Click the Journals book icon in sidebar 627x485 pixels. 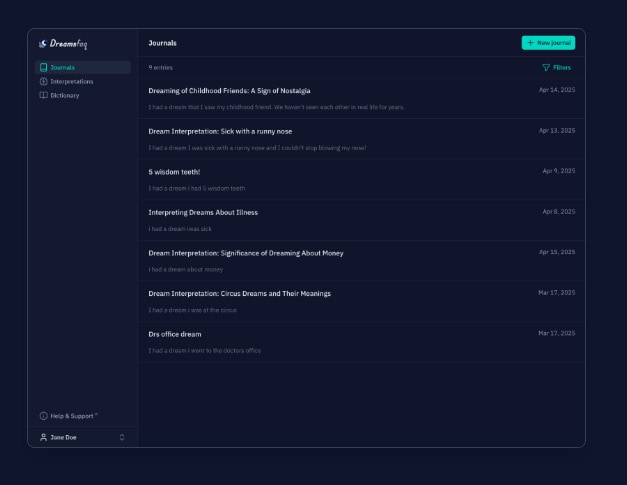point(43,68)
